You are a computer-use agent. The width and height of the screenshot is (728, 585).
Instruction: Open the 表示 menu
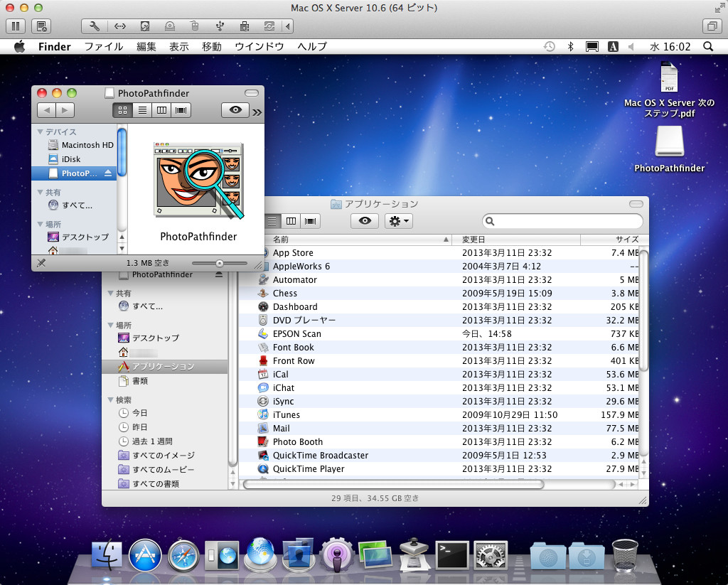click(x=178, y=46)
